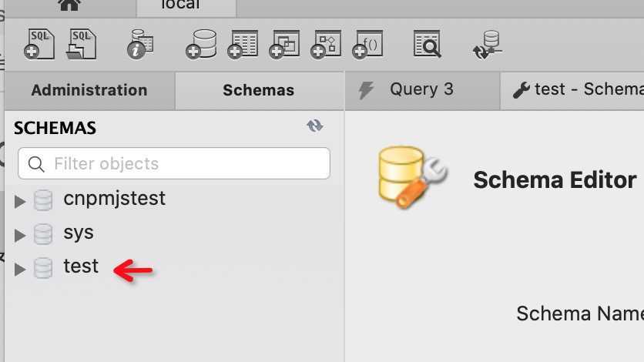
Task: Switch to the Administration tab
Action: coord(89,90)
